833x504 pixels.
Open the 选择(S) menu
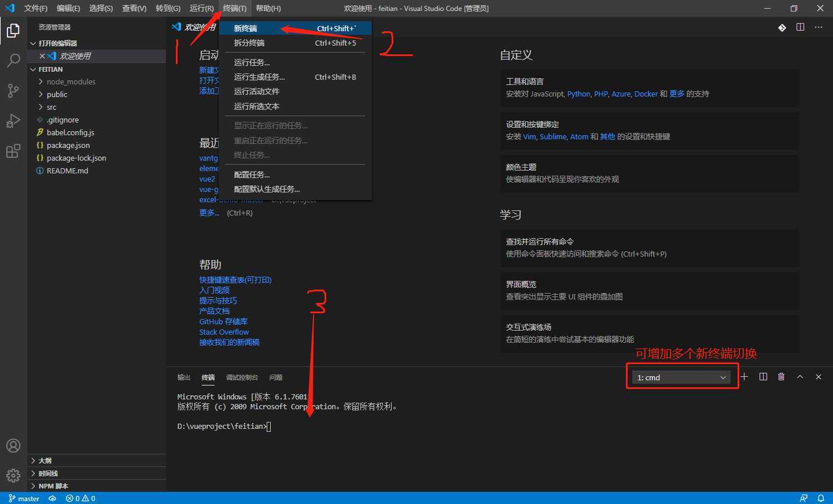101,8
